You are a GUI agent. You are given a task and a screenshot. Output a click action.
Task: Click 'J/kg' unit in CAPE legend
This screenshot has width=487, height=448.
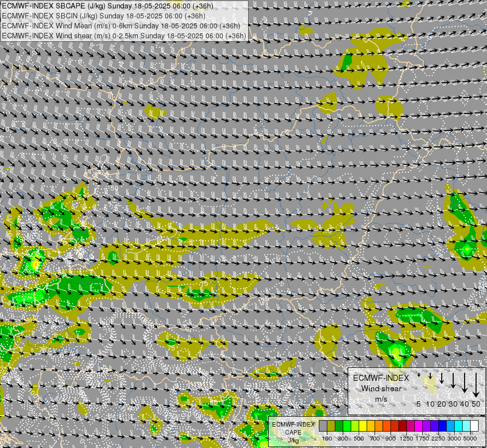click(x=293, y=441)
